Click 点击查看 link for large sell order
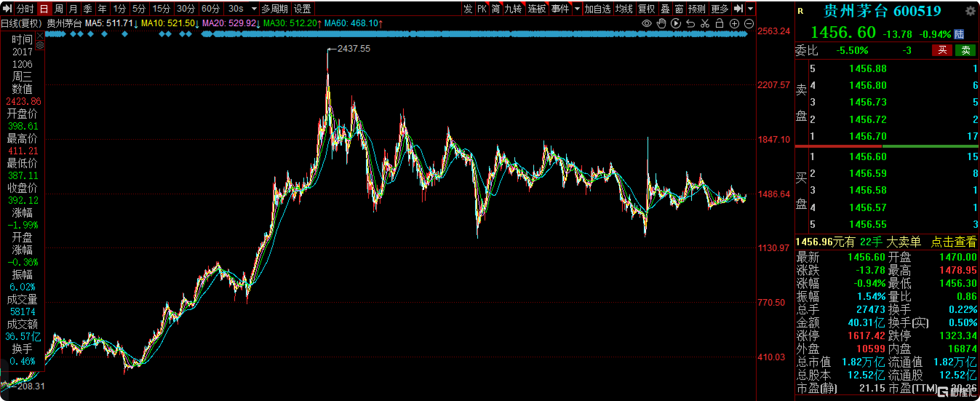Viewport: 980px width, 401px height. 953,242
